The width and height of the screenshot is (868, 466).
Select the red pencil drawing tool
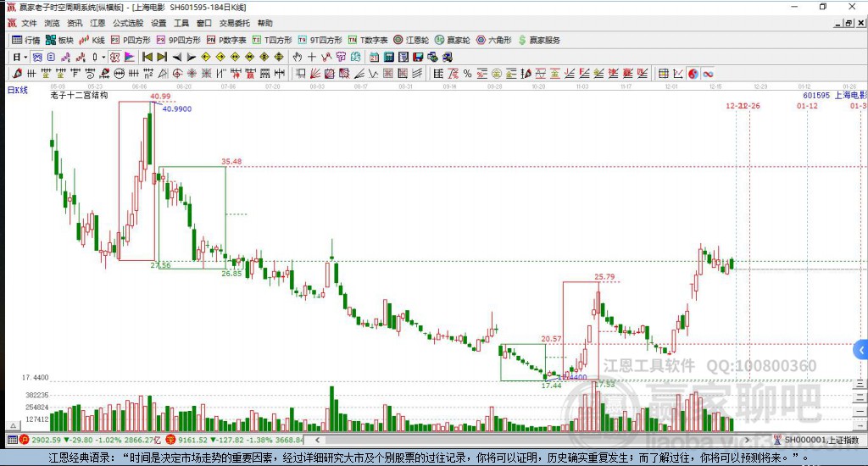pos(17,74)
